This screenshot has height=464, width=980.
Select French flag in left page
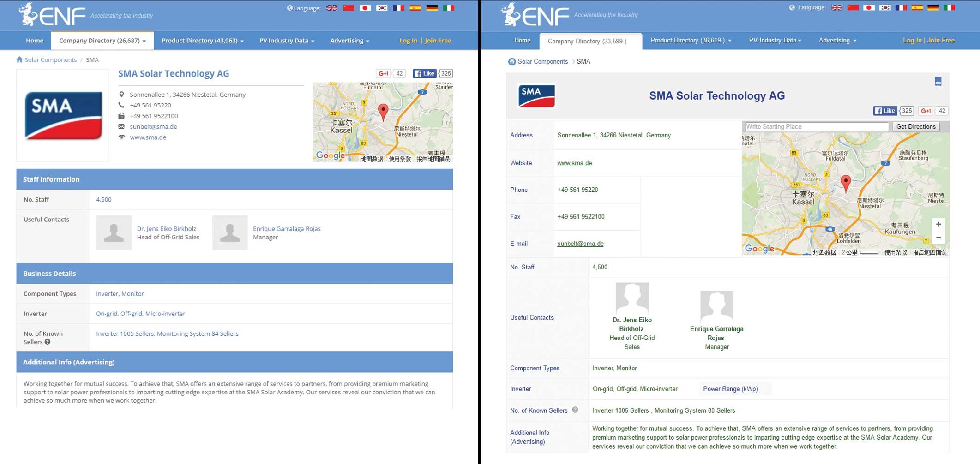[398, 8]
